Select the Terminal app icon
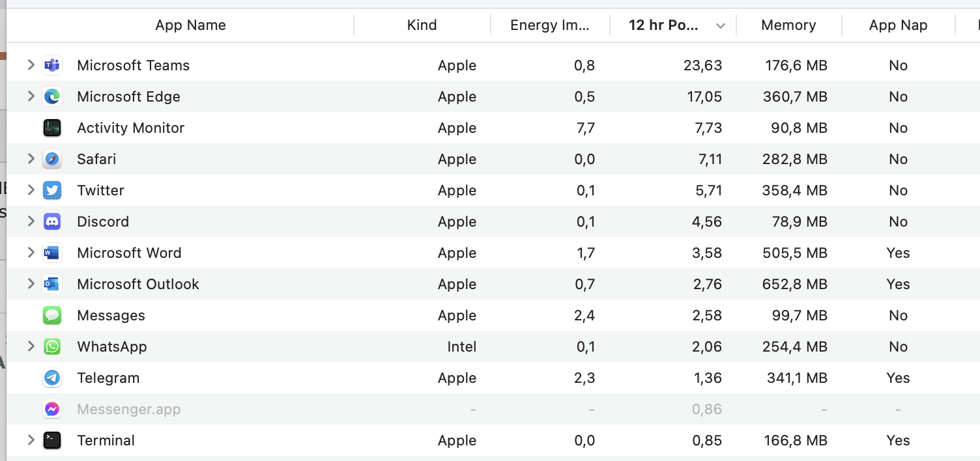Image resolution: width=980 pixels, height=461 pixels. click(x=52, y=440)
